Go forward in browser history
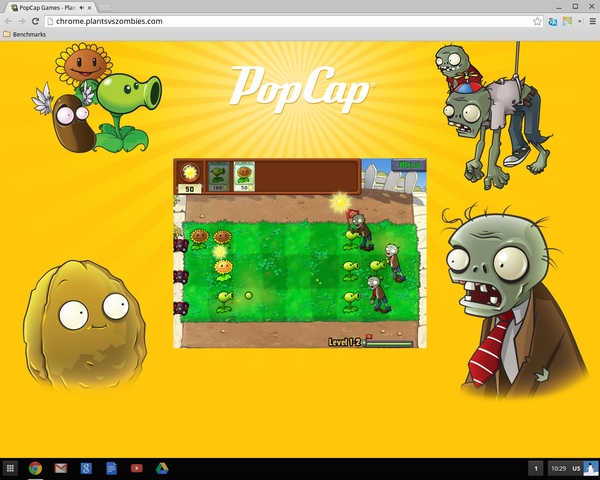The height and width of the screenshot is (480, 600). [21, 21]
